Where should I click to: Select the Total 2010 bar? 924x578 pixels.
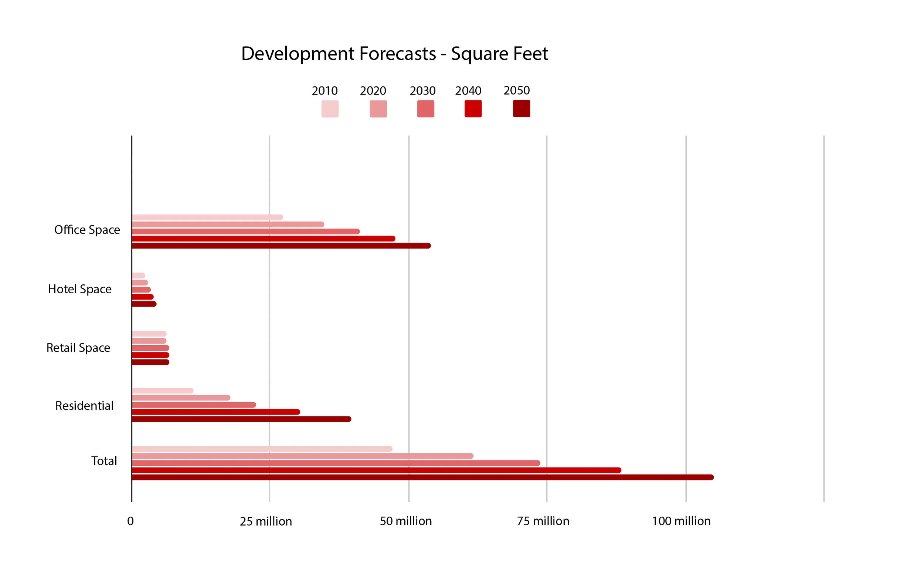[262, 449]
